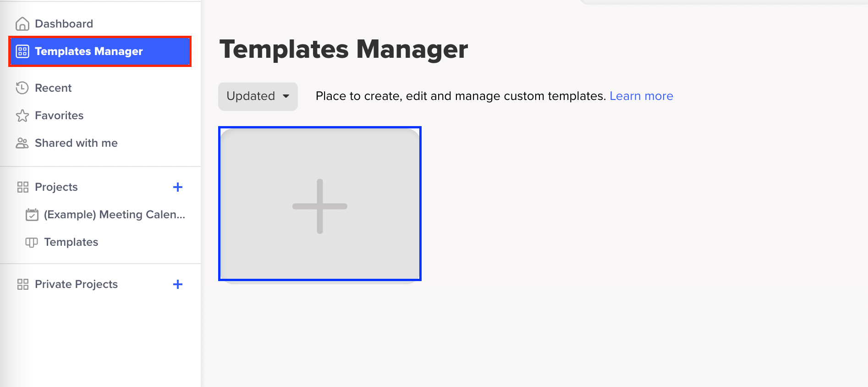Image resolution: width=868 pixels, height=387 pixels.
Task: Open Dashboard from the sidebar
Action: 64,24
